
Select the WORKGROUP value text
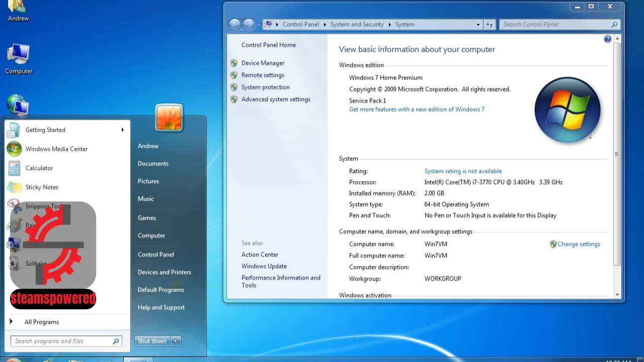click(443, 279)
